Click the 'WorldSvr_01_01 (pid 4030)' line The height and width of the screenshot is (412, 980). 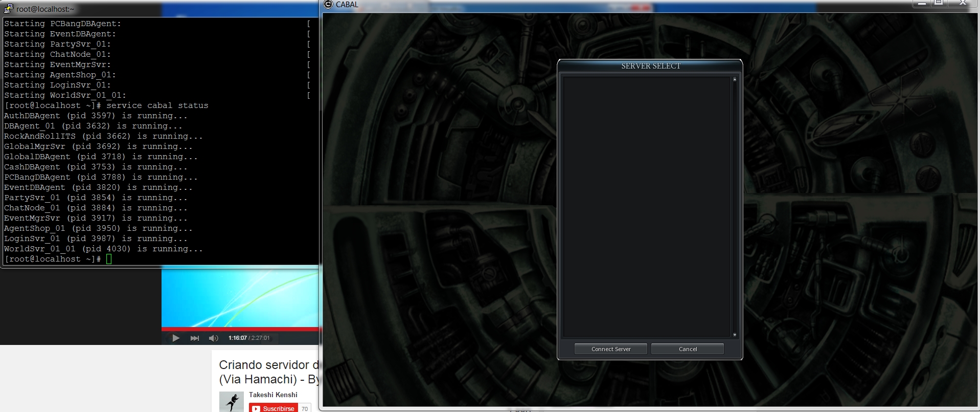(x=104, y=249)
